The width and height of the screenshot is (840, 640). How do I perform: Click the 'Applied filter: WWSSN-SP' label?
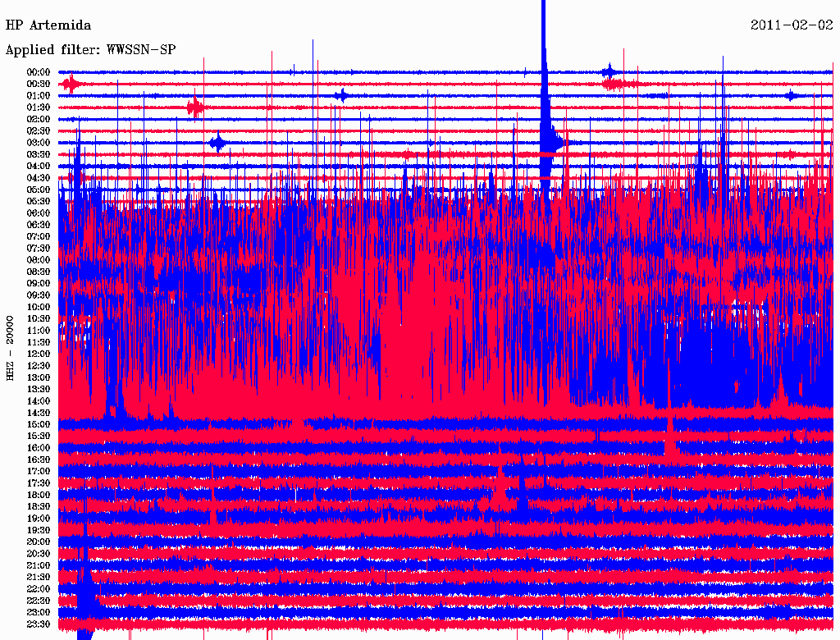click(x=90, y=50)
